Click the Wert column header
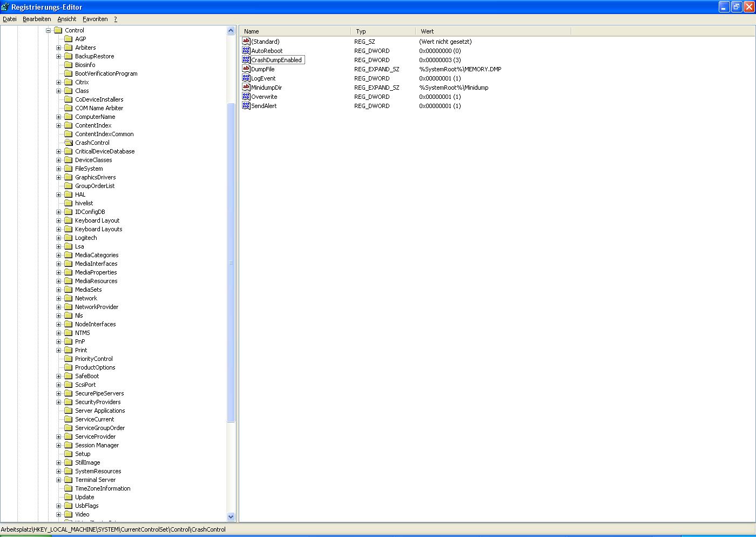 [x=492, y=31]
